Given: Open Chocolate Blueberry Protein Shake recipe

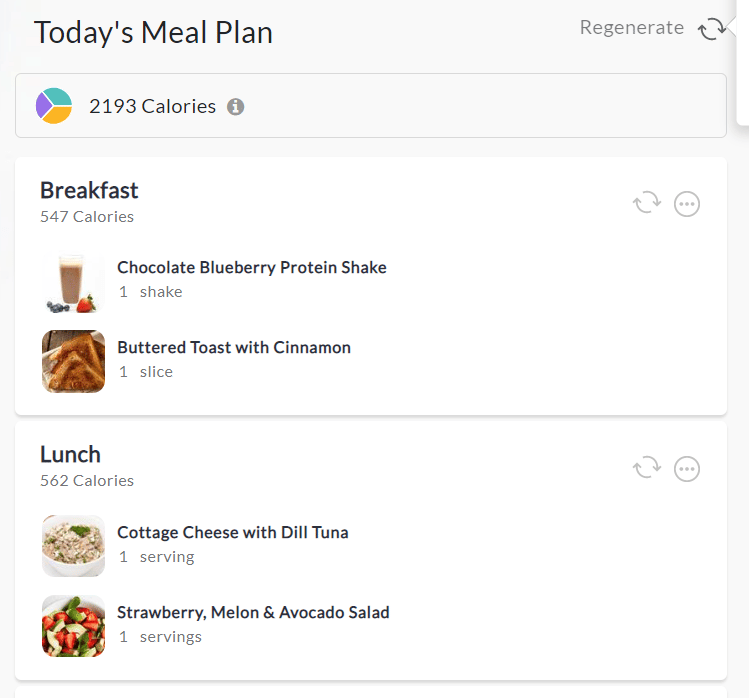Looking at the screenshot, I should (x=252, y=268).
